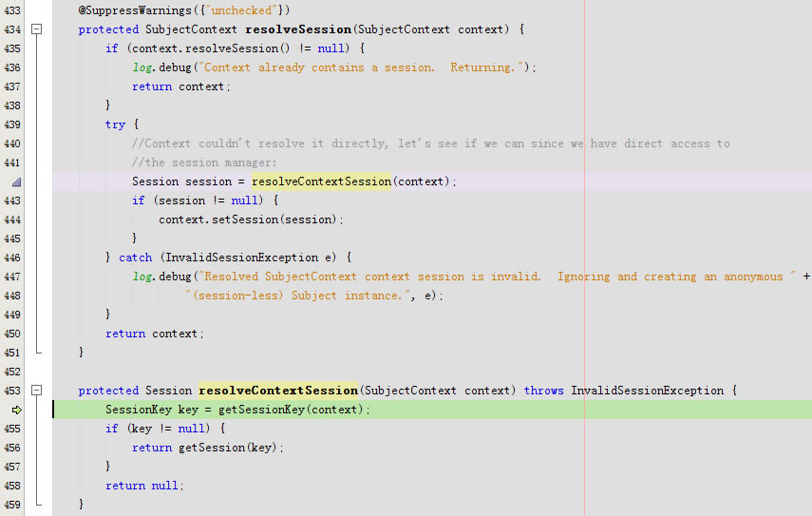The height and width of the screenshot is (516, 812).
Task: Click the end-of-fold marker at line 451
Action: [x=38, y=353]
